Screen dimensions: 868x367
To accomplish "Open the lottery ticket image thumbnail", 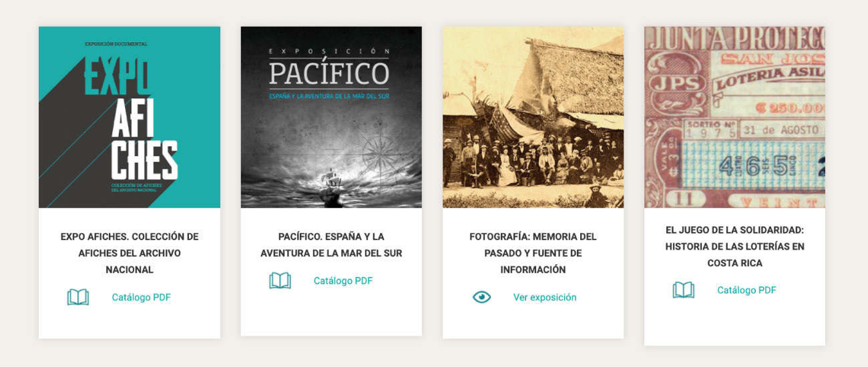I will pos(734,117).
